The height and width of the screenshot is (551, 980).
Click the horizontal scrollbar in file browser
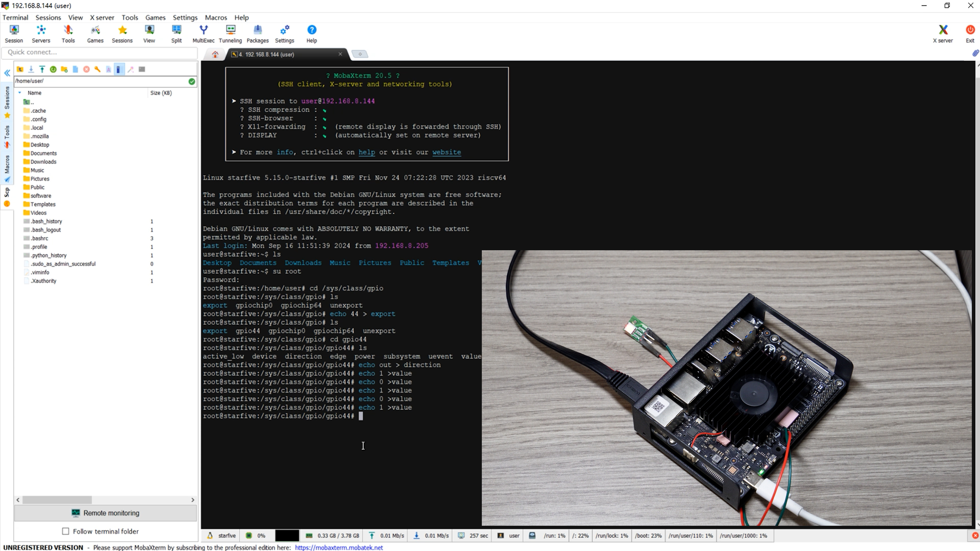tap(57, 500)
